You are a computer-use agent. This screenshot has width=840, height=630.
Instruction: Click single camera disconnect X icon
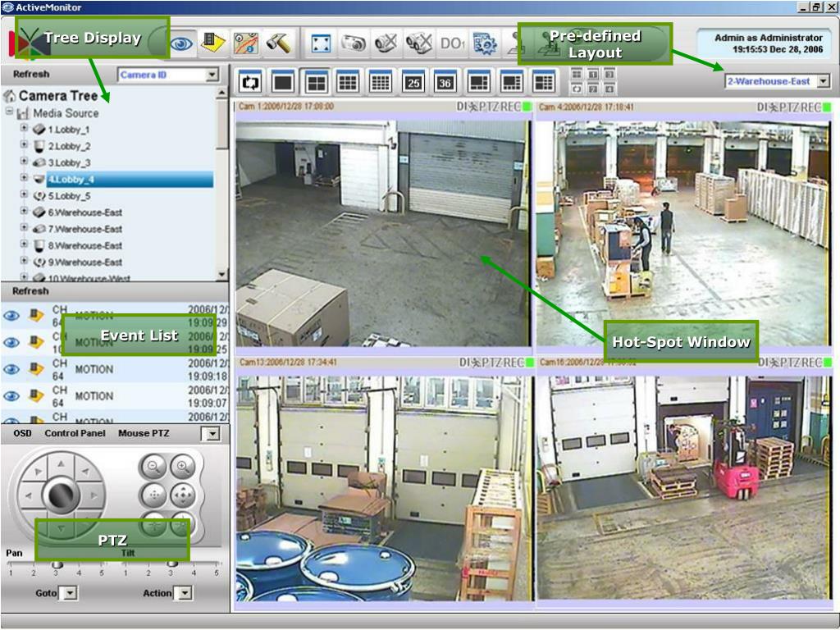pyautogui.click(x=386, y=43)
